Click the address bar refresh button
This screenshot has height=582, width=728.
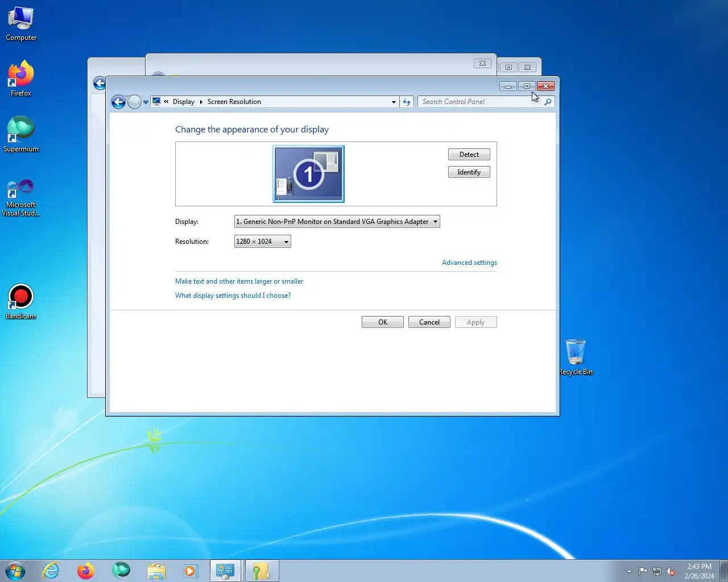coord(406,102)
